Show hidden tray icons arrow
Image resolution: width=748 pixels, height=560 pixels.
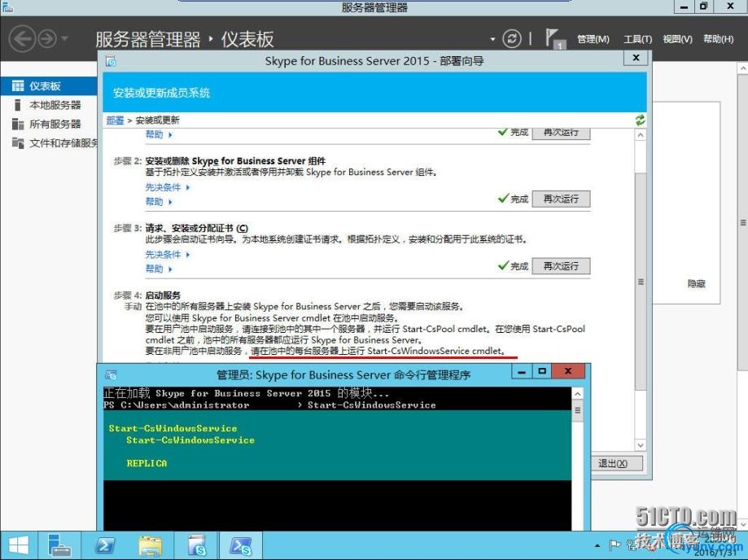[597, 545]
